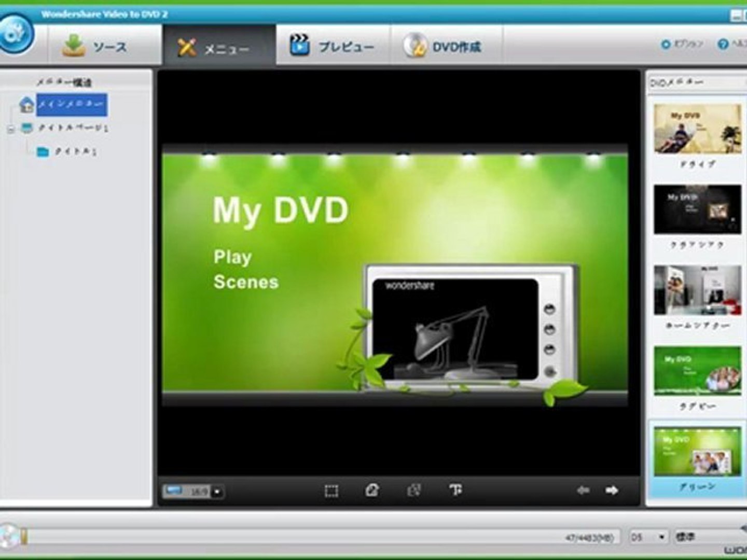
Task: Open the DVDメニュー template dropdown
Action: pos(697,82)
